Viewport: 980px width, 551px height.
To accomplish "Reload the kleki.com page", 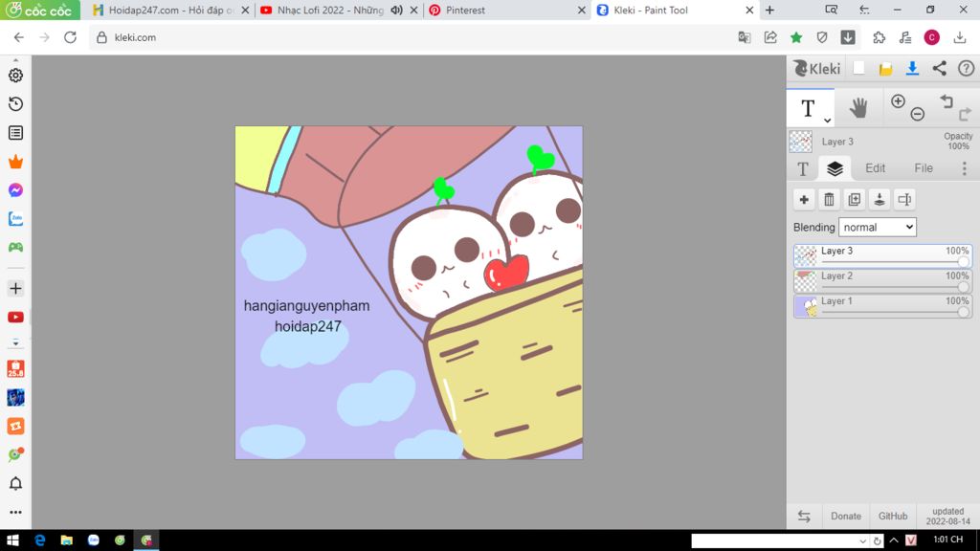I will [70, 37].
